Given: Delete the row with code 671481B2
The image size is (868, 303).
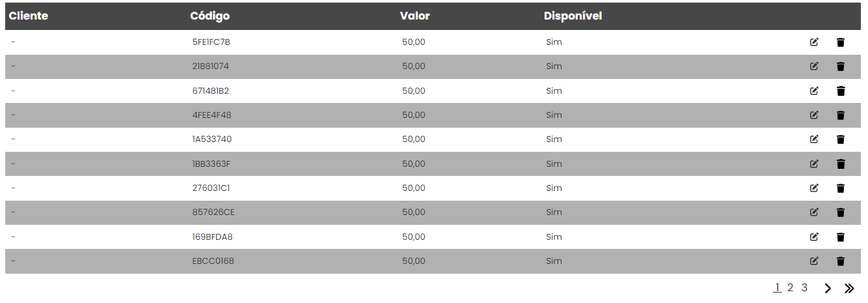Looking at the screenshot, I should pos(841,91).
